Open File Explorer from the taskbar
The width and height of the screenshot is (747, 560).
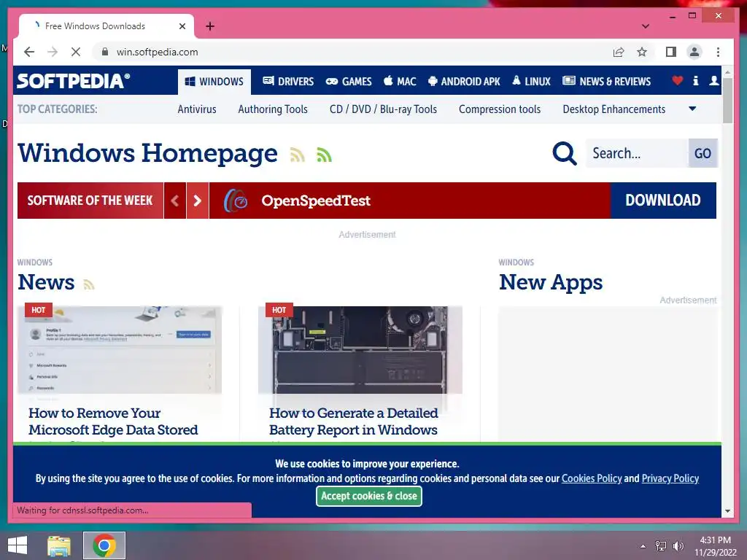[x=59, y=545]
